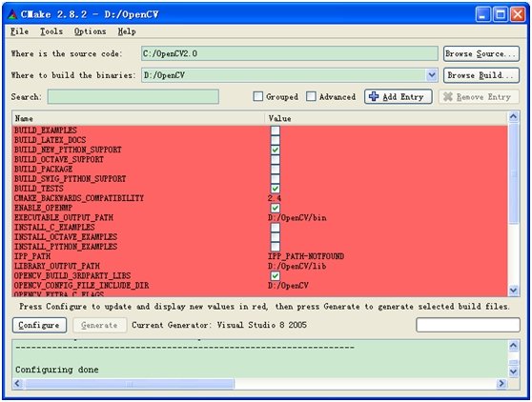Click the IPP_PATH-NOTFOUND value

[306, 256]
